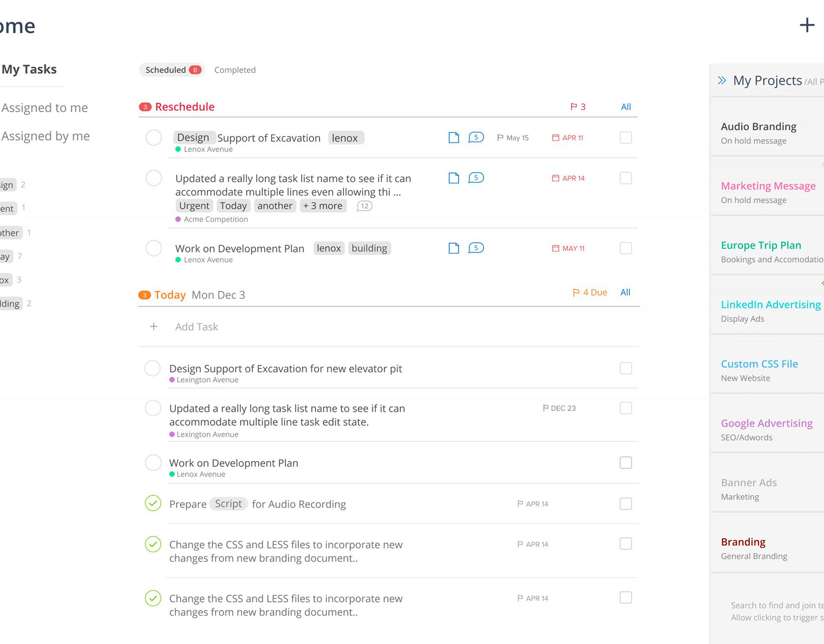Image resolution: width=824 pixels, height=644 pixels.
Task: Mark the Design Support of Excavation Reschedule task complete
Action: coord(154,137)
